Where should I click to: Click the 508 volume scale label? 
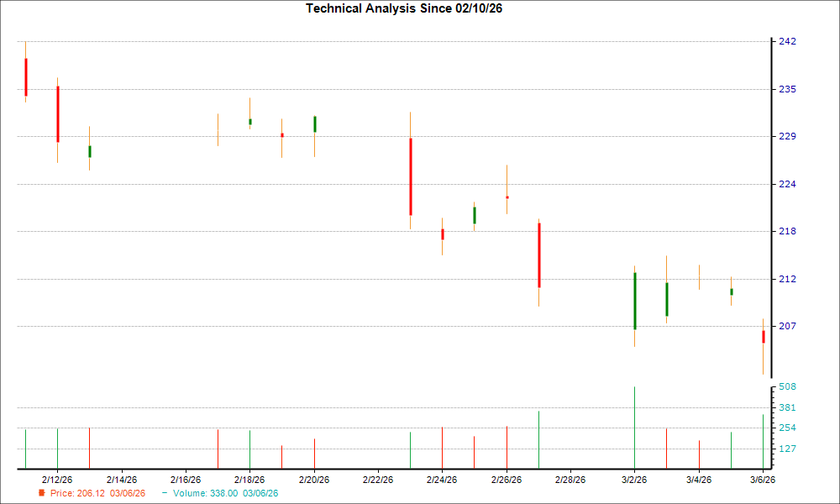click(x=789, y=386)
